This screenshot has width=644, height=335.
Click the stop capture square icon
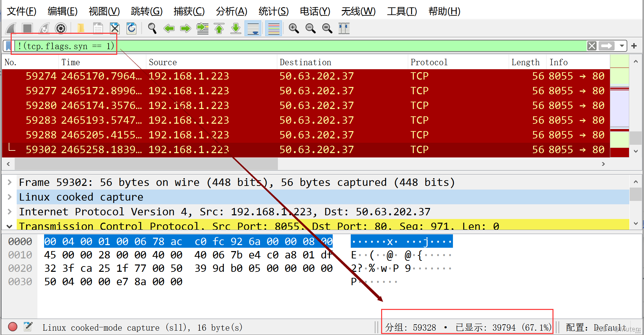coord(27,28)
